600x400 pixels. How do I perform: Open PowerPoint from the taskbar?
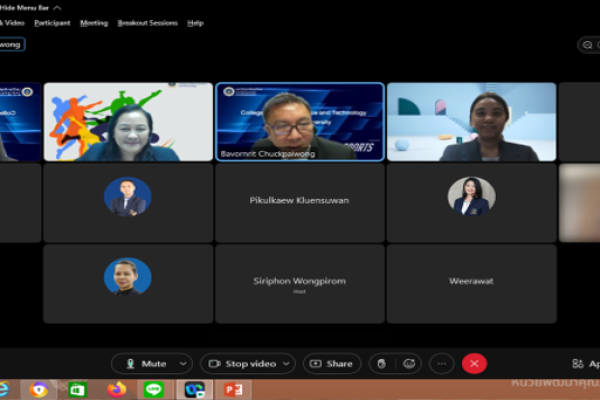pyautogui.click(x=233, y=389)
